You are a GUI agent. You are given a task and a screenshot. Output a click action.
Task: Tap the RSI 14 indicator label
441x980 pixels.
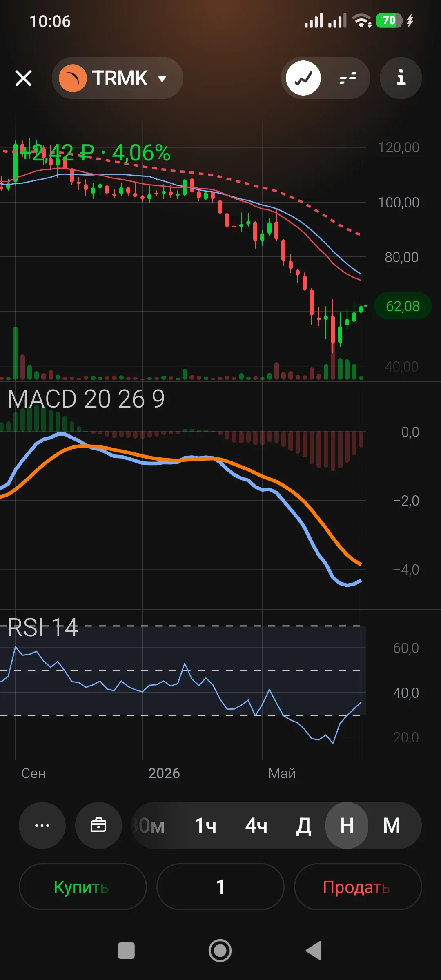(43, 628)
